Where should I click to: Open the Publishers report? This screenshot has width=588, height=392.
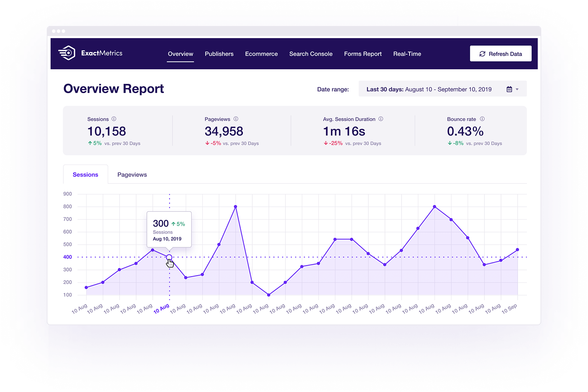tap(219, 54)
